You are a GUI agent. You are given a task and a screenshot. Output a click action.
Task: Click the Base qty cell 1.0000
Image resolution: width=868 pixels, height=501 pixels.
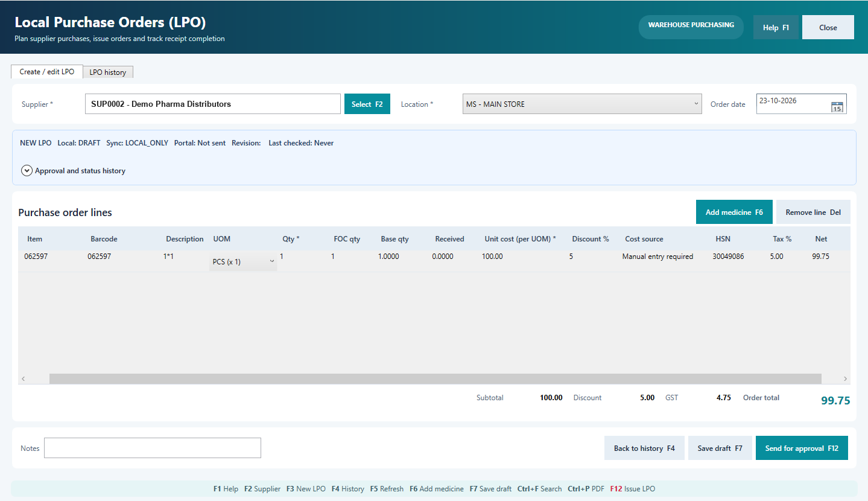(x=388, y=257)
